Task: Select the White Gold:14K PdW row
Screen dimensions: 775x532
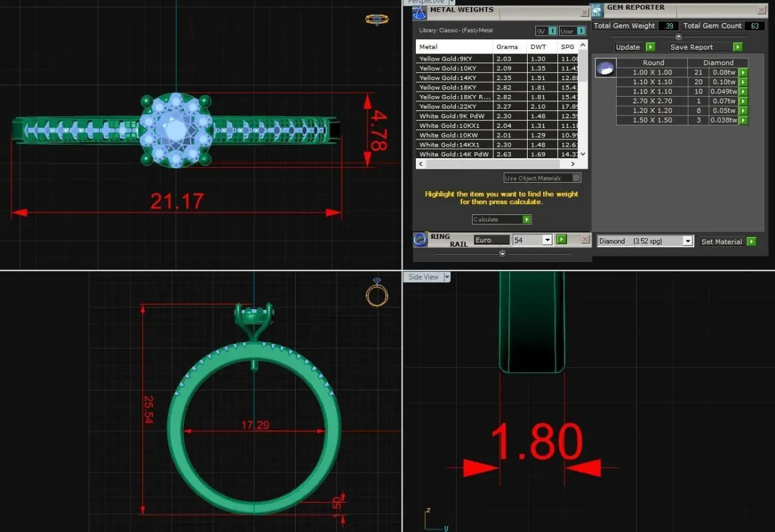Action: [x=497, y=154]
